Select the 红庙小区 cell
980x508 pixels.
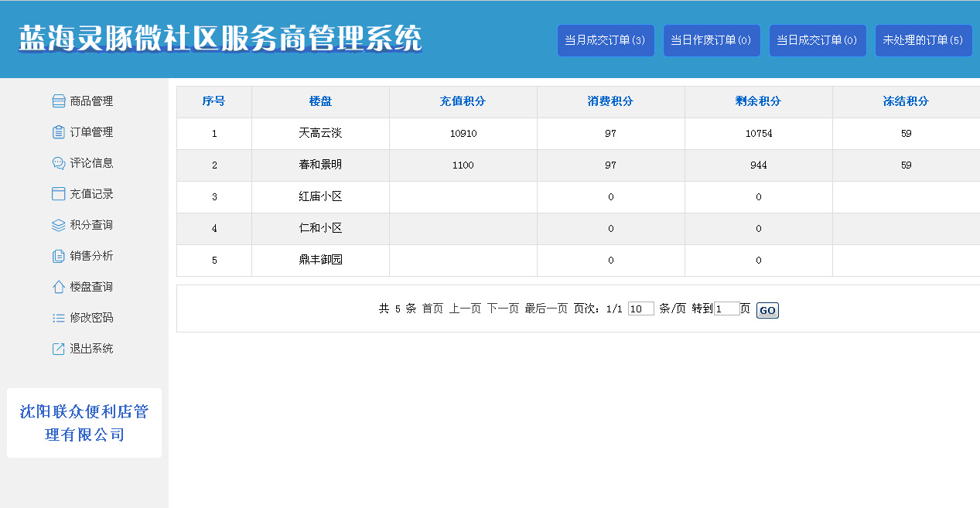click(320, 196)
